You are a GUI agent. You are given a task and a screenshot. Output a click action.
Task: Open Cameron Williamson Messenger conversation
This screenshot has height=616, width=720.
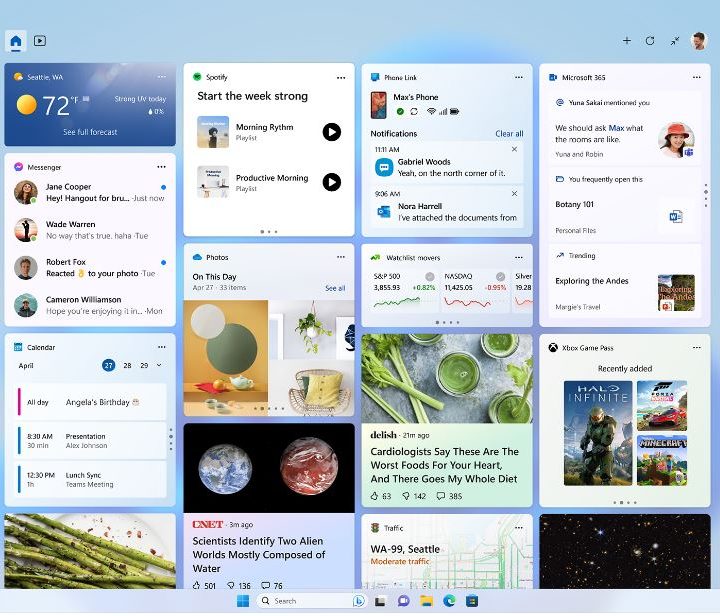click(90, 305)
